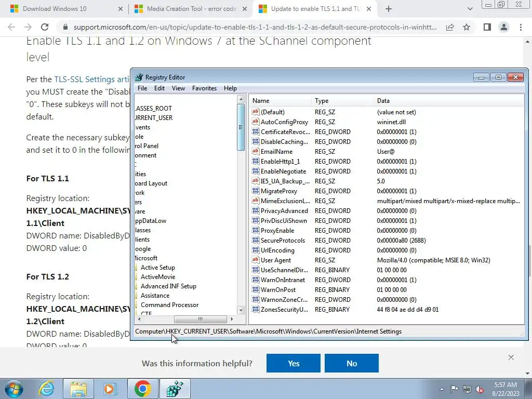Click tree pane scroll down arrow
Screen dimensions: 532x399
pyautogui.click(x=241, y=310)
